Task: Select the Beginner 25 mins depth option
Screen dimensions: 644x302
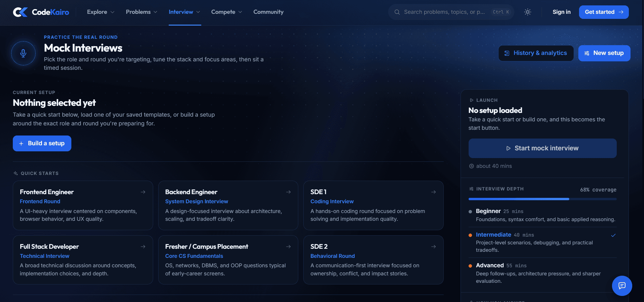Action: point(543,215)
